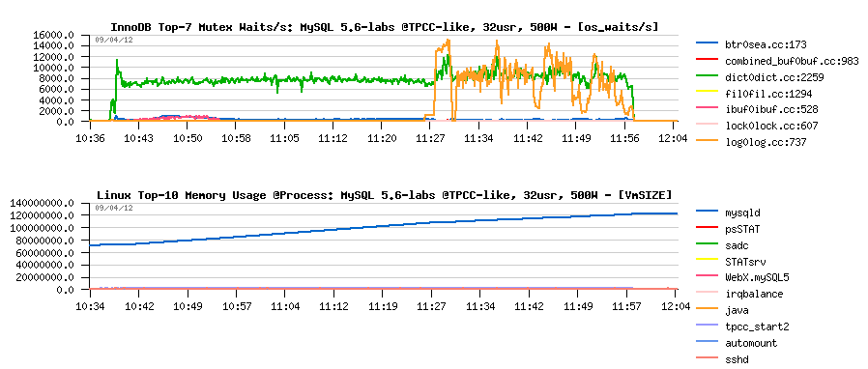Click the 10:57 time axis label
The image size is (868, 369).
coord(237,305)
